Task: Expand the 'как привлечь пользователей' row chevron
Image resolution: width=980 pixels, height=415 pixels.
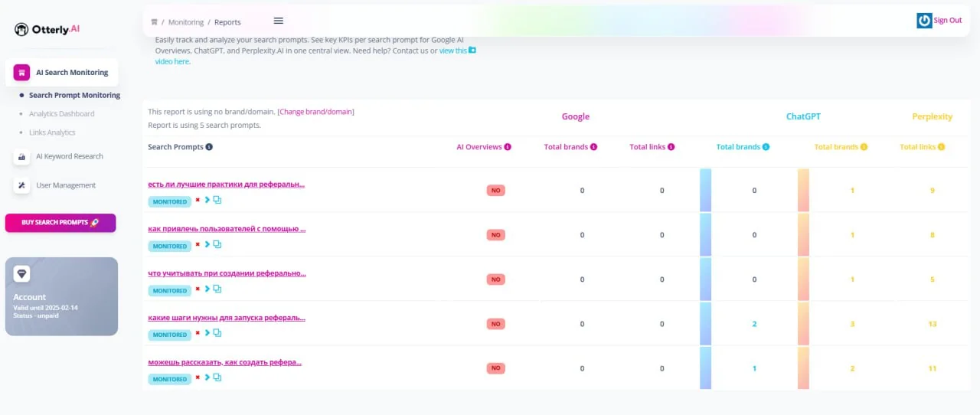Action: [207, 245]
